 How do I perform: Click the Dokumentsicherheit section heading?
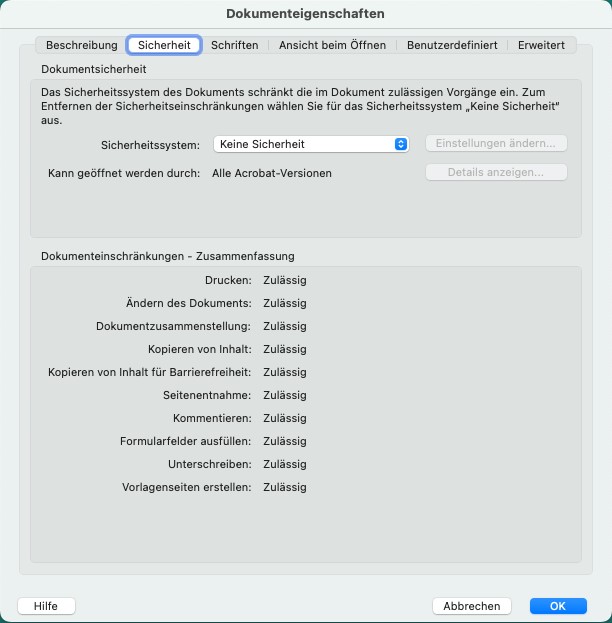point(94,69)
